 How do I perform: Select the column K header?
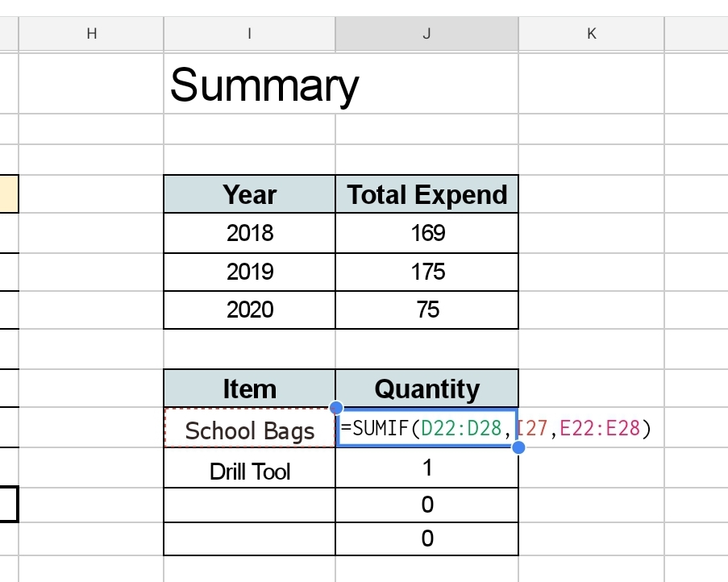[591, 33]
